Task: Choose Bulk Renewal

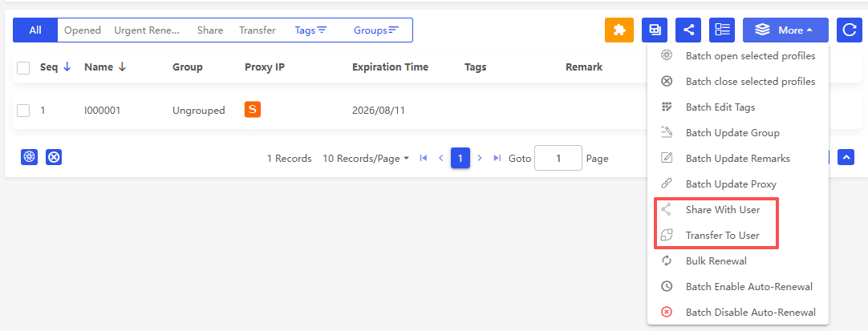Action: (738, 260)
